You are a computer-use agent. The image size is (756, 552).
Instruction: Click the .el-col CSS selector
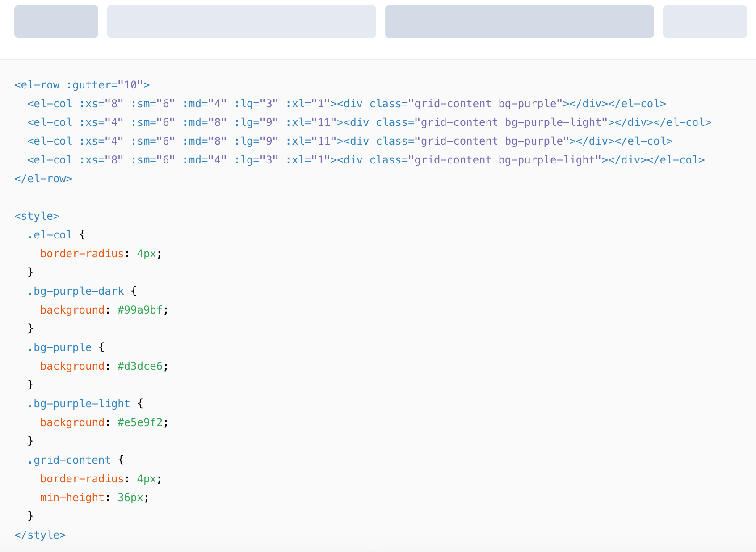point(50,235)
